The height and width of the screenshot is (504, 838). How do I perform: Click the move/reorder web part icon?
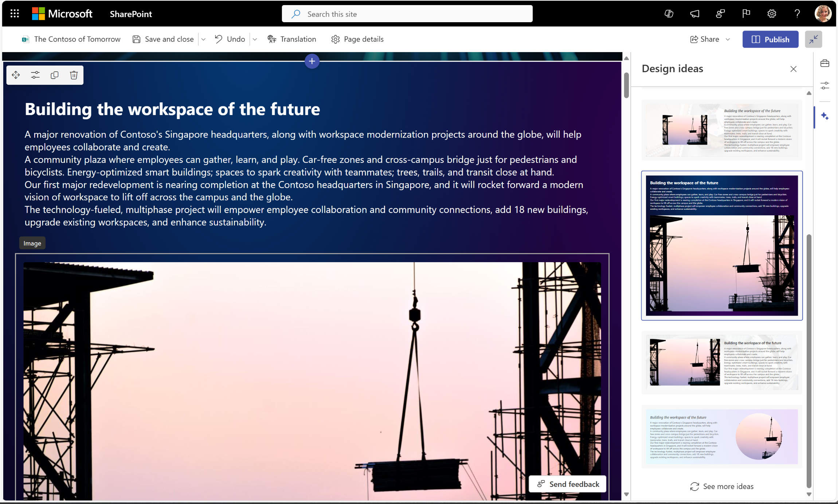(16, 75)
